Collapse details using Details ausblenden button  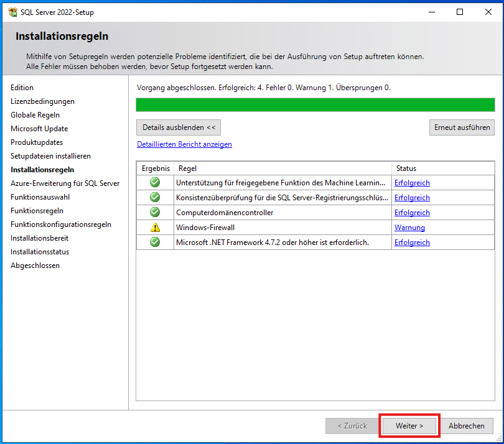(179, 127)
